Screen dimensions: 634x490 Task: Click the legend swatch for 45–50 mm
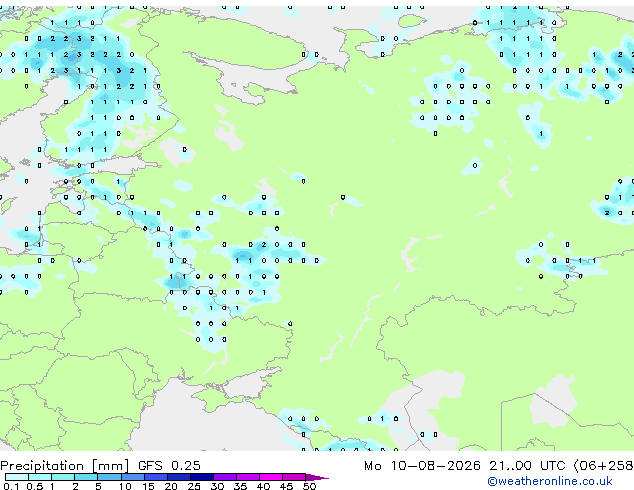coord(294,477)
